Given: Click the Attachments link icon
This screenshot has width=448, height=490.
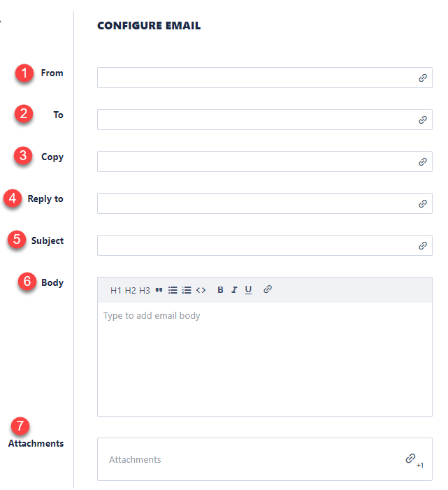Looking at the screenshot, I should (411, 459).
